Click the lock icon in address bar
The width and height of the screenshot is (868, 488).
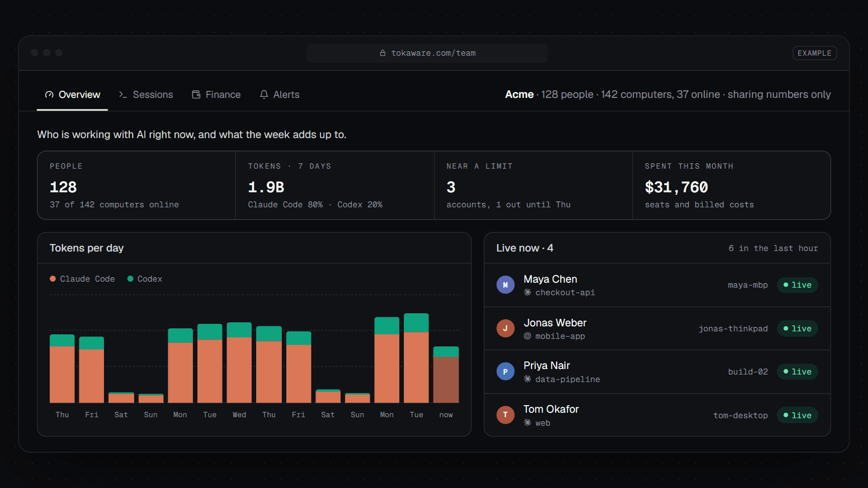point(383,53)
